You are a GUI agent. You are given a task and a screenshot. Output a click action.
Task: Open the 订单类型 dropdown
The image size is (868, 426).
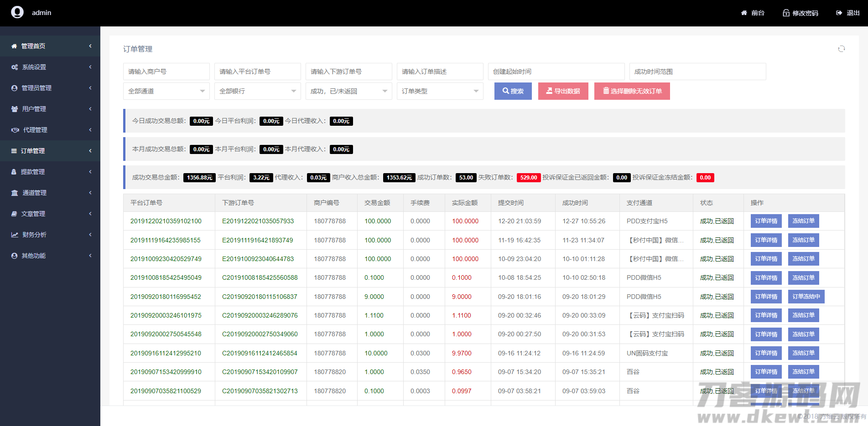pos(440,91)
